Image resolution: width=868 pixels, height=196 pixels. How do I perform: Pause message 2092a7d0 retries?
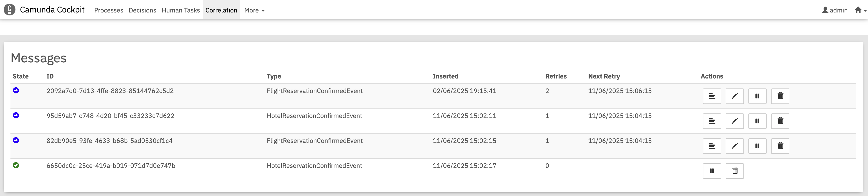pyautogui.click(x=757, y=96)
